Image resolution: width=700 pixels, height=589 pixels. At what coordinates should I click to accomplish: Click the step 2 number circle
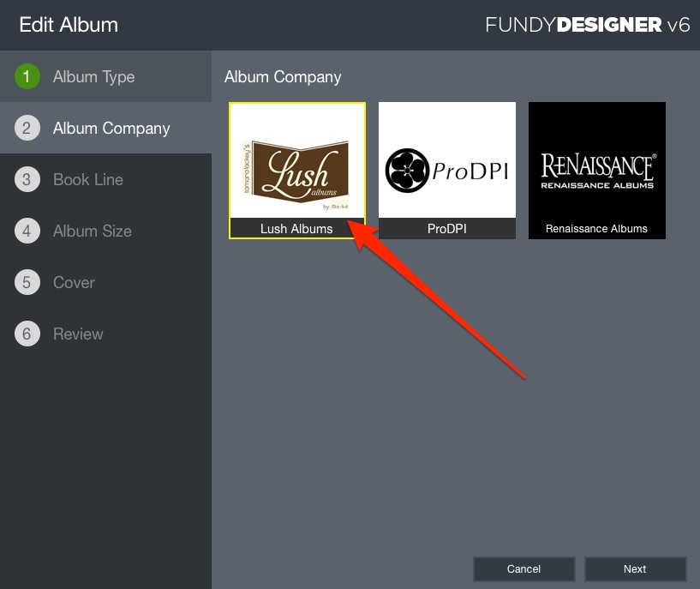(x=27, y=128)
